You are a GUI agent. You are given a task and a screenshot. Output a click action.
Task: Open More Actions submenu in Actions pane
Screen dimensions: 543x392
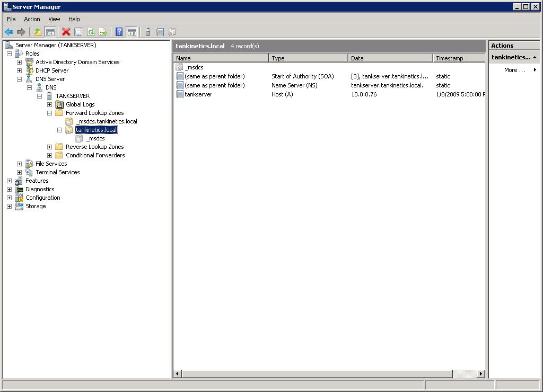[x=514, y=70]
